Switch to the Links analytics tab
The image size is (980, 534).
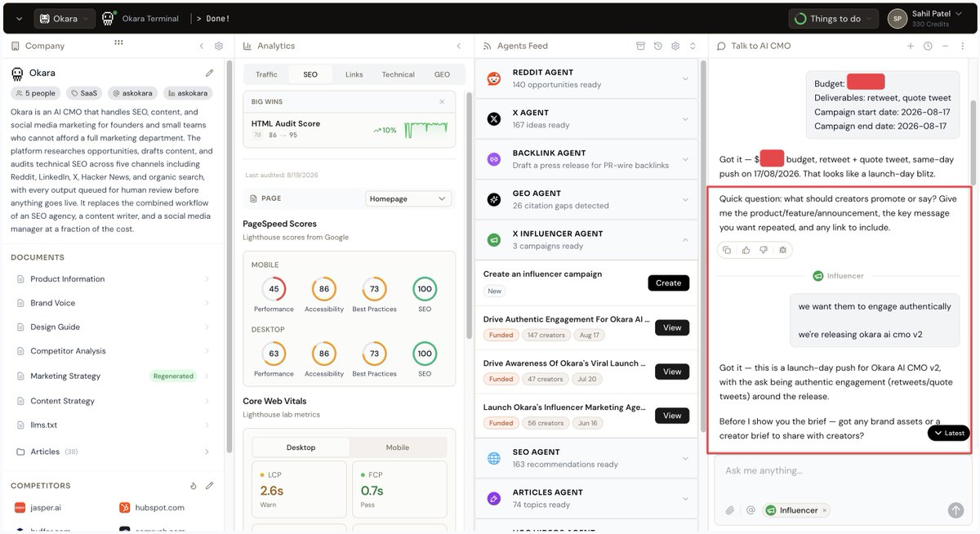(354, 74)
